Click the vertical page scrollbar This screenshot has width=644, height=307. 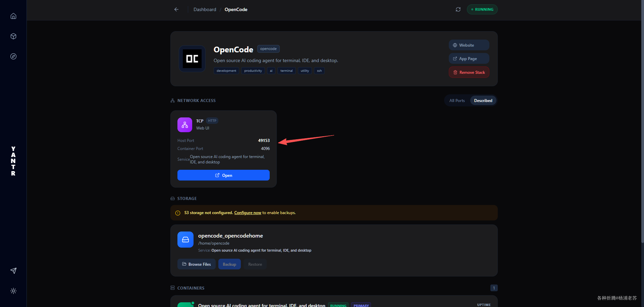point(642,121)
